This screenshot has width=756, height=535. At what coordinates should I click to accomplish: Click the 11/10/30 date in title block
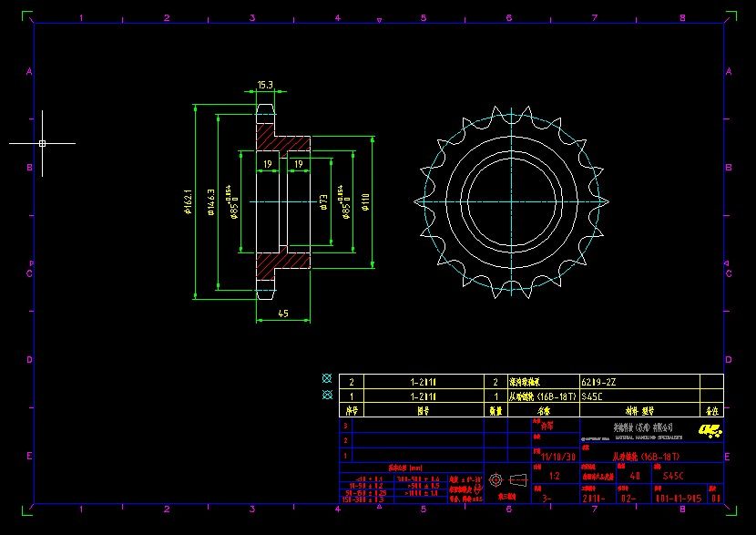pos(557,457)
